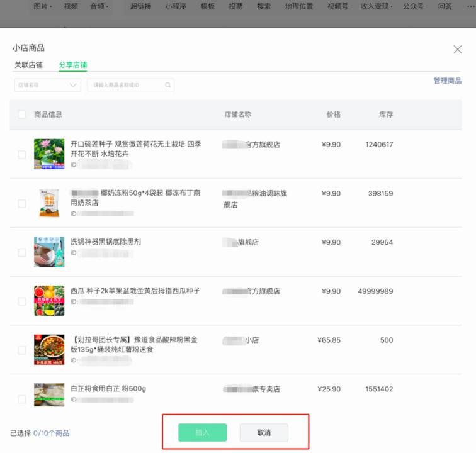The image size is (476, 453).
Task: Click the pot cleaner product image
Action: (x=49, y=252)
